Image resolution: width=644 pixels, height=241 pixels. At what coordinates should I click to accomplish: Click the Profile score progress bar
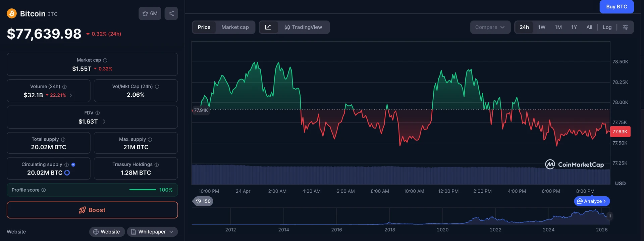point(143,190)
